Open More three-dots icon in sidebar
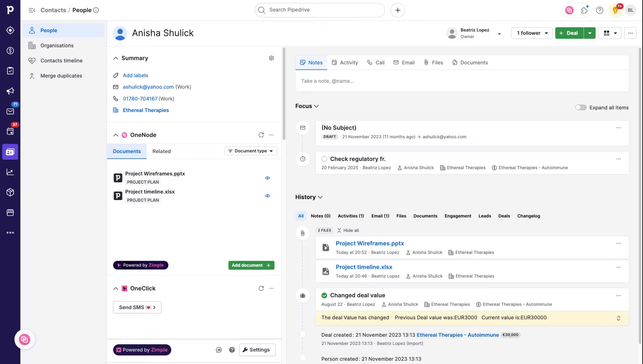Image resolution: width=643 pixels, height=364 pixels. coord(10,233)
